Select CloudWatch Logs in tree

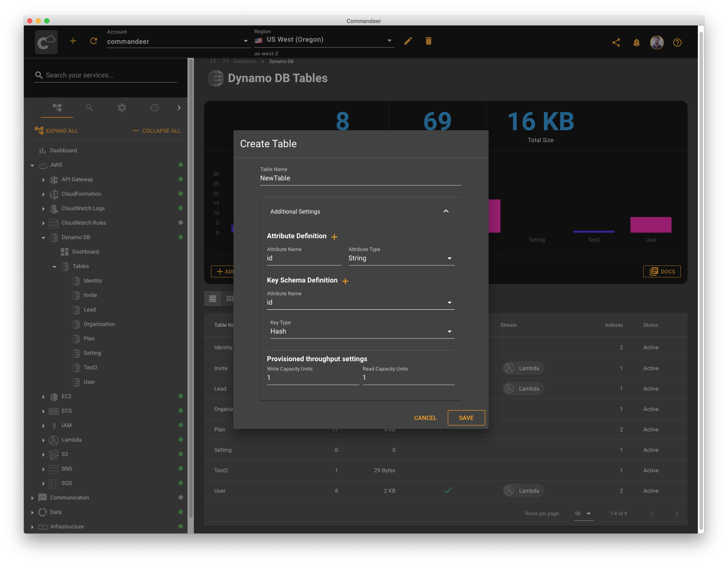(83, 208)
